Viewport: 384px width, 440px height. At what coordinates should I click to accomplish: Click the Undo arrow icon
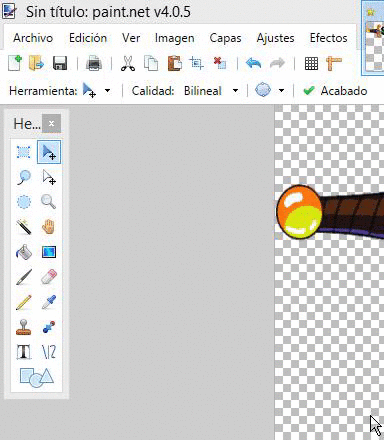tap(253, 63)
